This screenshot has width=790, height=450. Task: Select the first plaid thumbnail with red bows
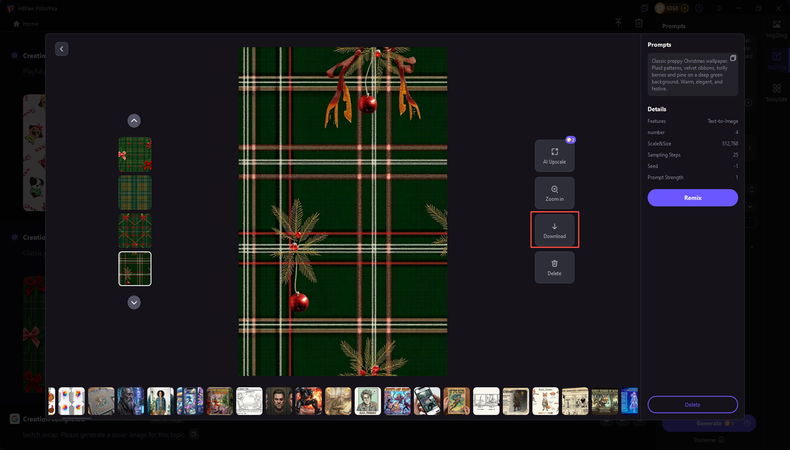tap(135, 155)
